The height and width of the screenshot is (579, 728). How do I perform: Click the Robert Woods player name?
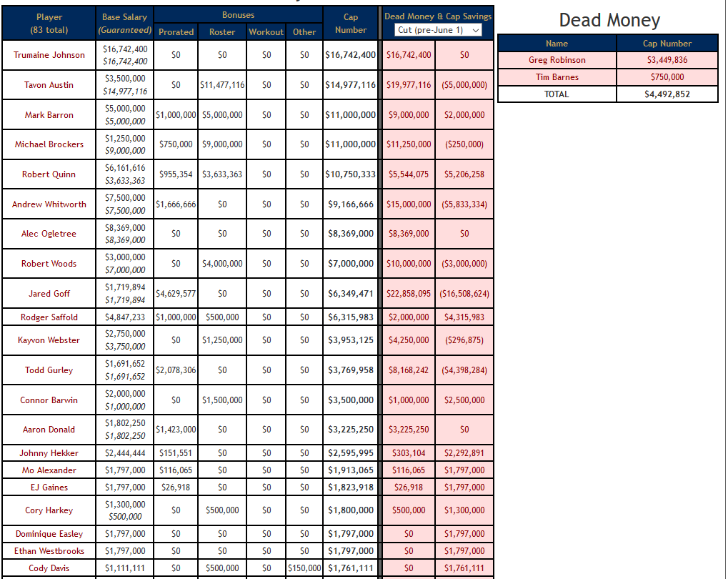(49, 264)
